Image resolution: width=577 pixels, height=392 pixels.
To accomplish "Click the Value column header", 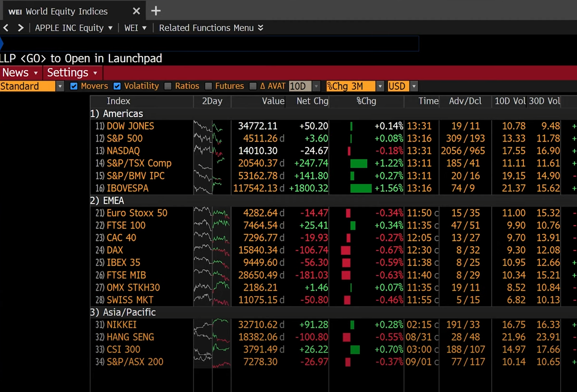I will coord(273,101).
